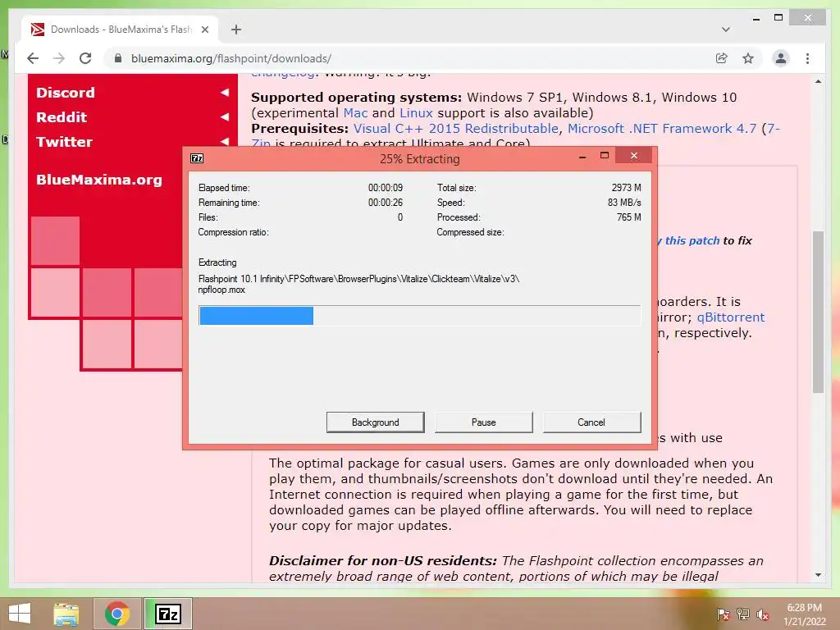Click the Remaining time value 00:00:26
This screenshot has width=840, height=630.
point(386,203)
